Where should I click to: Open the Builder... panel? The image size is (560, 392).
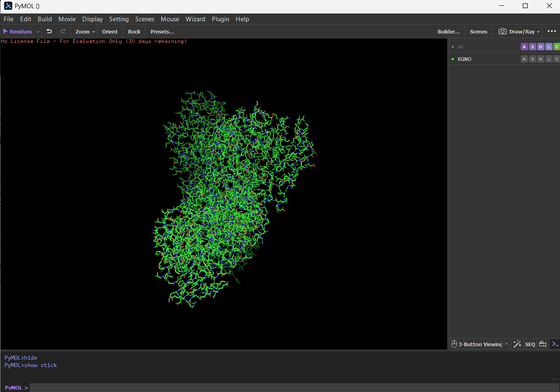pos(449,31)
